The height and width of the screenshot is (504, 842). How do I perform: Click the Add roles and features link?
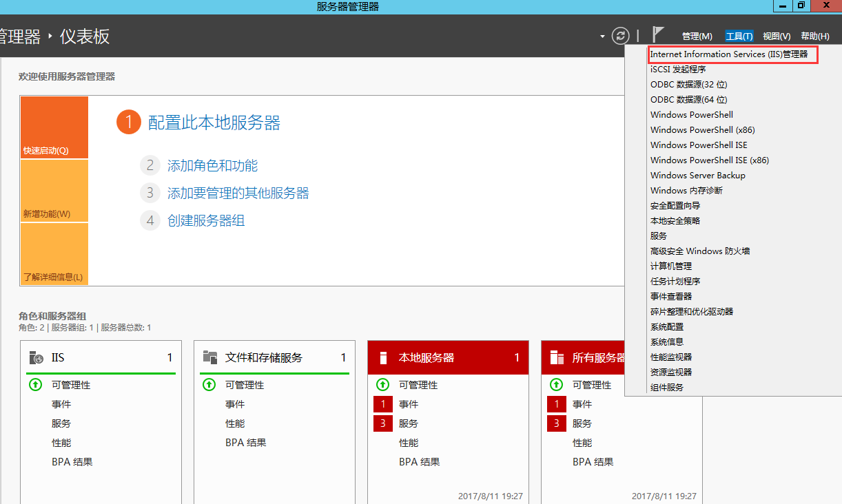click(x=212, y=166)
